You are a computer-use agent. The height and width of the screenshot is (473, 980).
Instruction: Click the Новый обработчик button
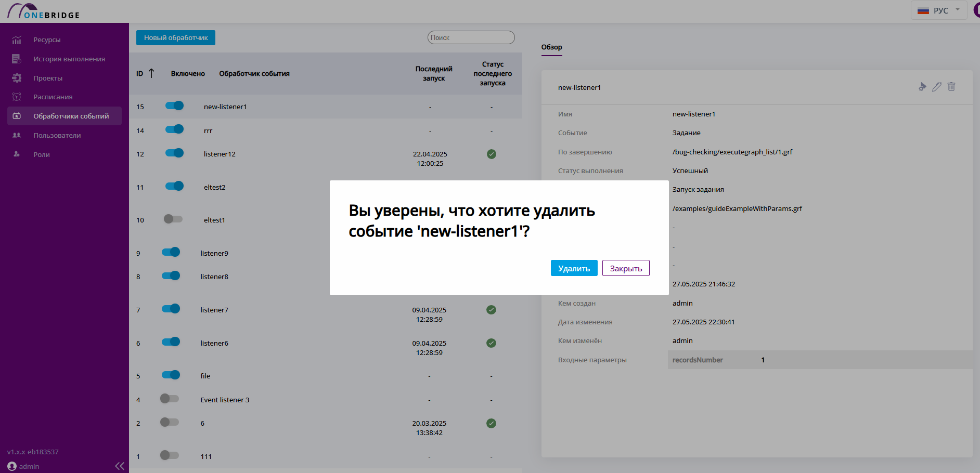176,37
